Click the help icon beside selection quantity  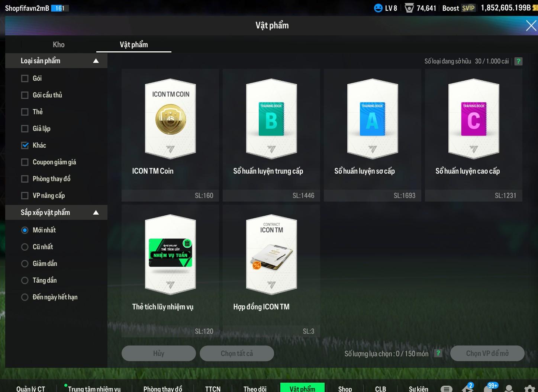(x=438, y=353)
